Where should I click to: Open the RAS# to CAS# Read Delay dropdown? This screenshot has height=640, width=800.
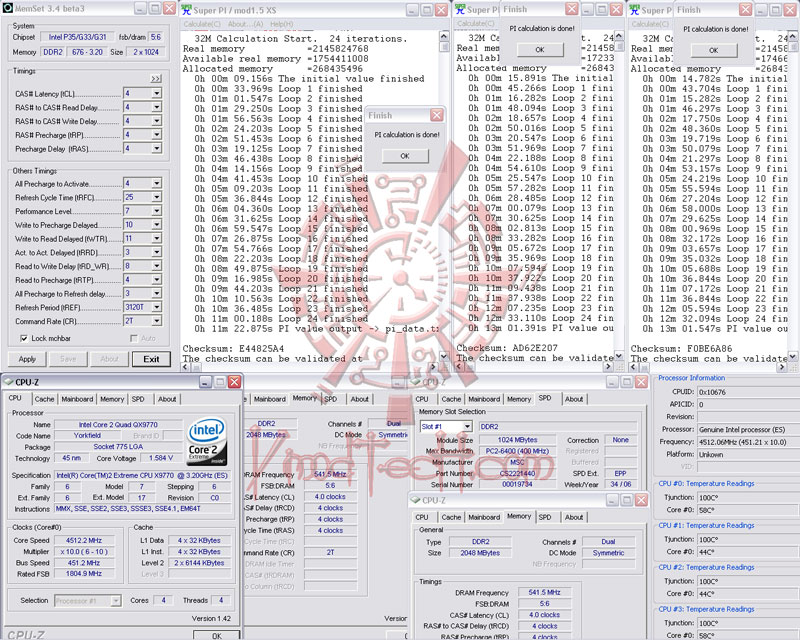[x=157, y=107]
